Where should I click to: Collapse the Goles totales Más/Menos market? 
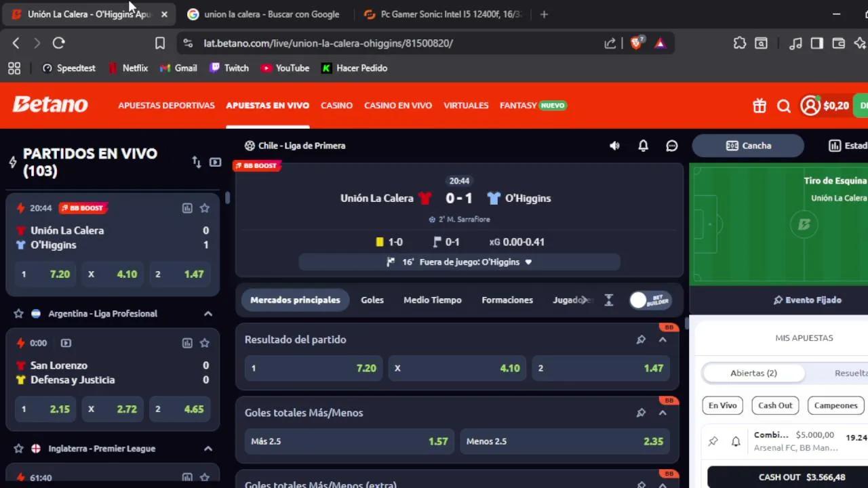point(663,413)
